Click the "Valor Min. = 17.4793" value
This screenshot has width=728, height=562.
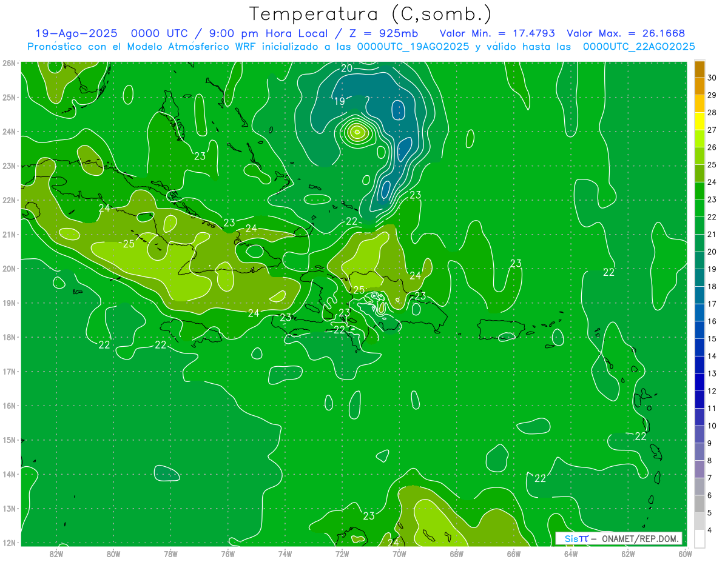point(497,33)
